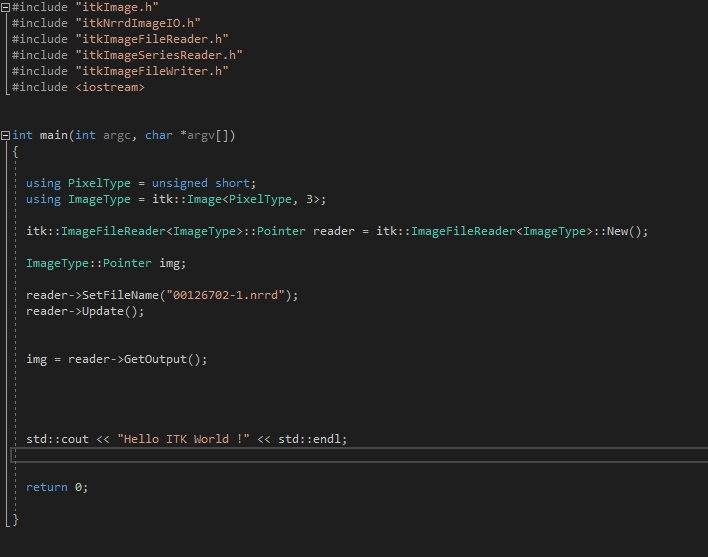Click the opening brace of main
The height and width of the screenshot is (557, 708).
15,152
